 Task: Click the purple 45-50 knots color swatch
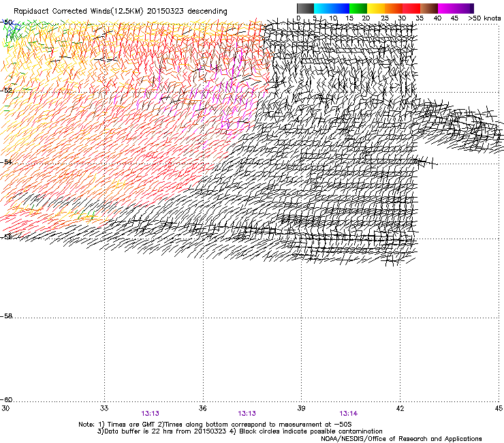464,8
